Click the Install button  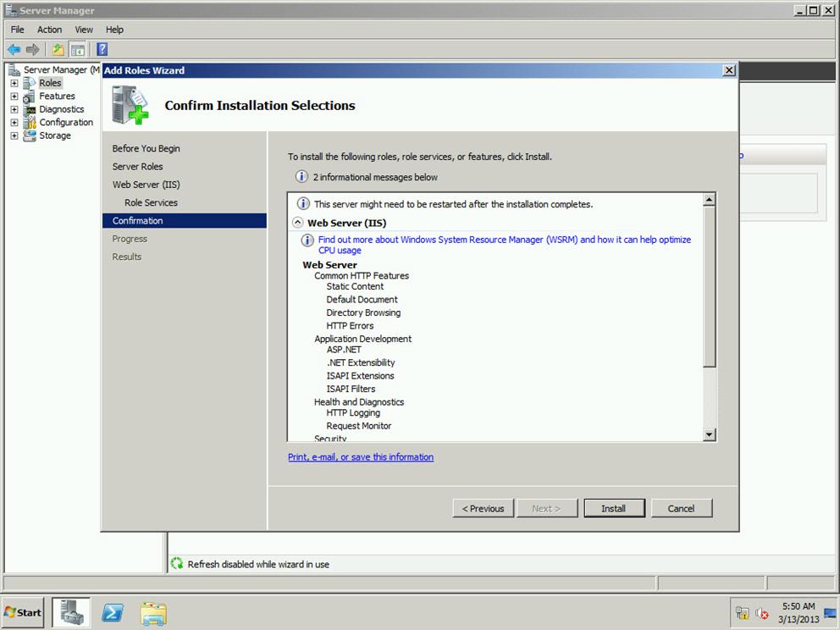click(614, 508)
